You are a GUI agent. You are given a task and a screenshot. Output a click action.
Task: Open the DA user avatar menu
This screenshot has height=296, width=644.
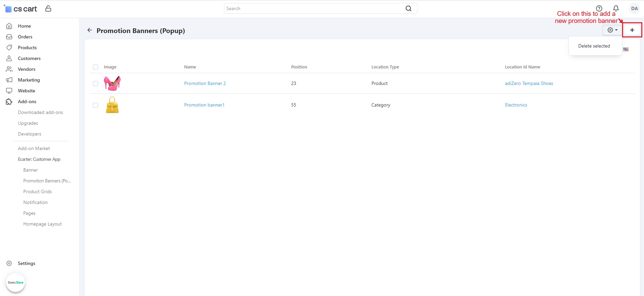(x=634, y=8)
